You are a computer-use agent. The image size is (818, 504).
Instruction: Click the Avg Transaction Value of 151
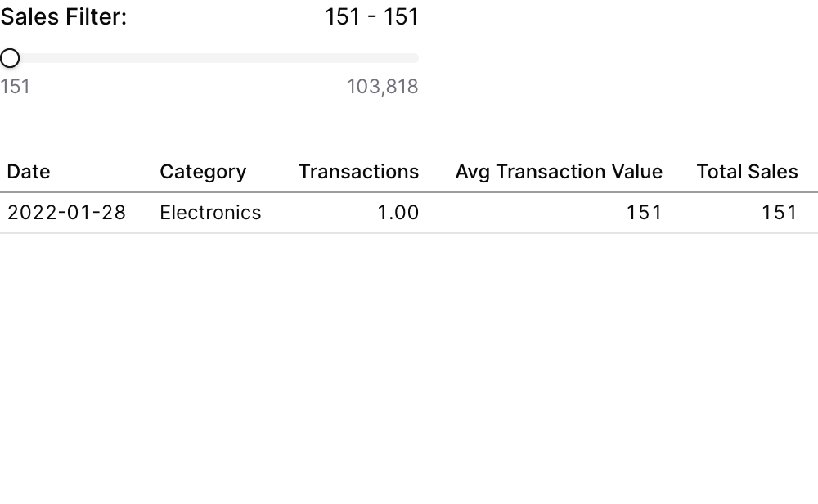point(645,212)
